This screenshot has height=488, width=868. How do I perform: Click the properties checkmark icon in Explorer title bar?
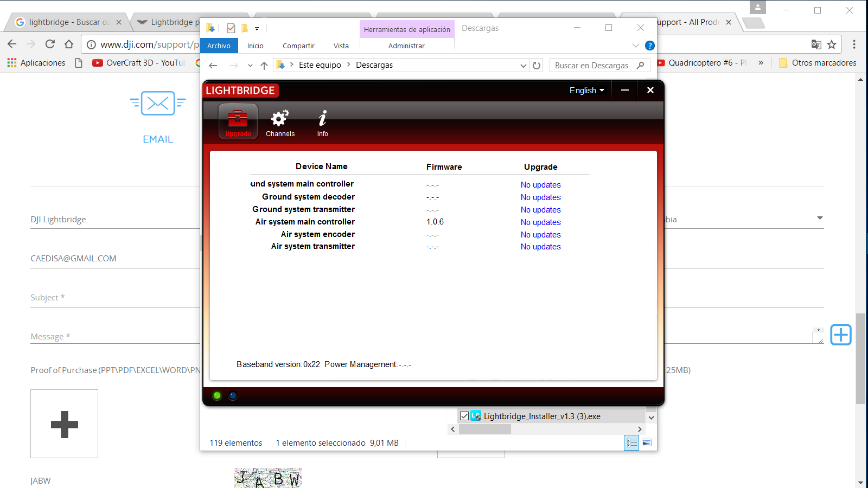click(x=231, y=28)
